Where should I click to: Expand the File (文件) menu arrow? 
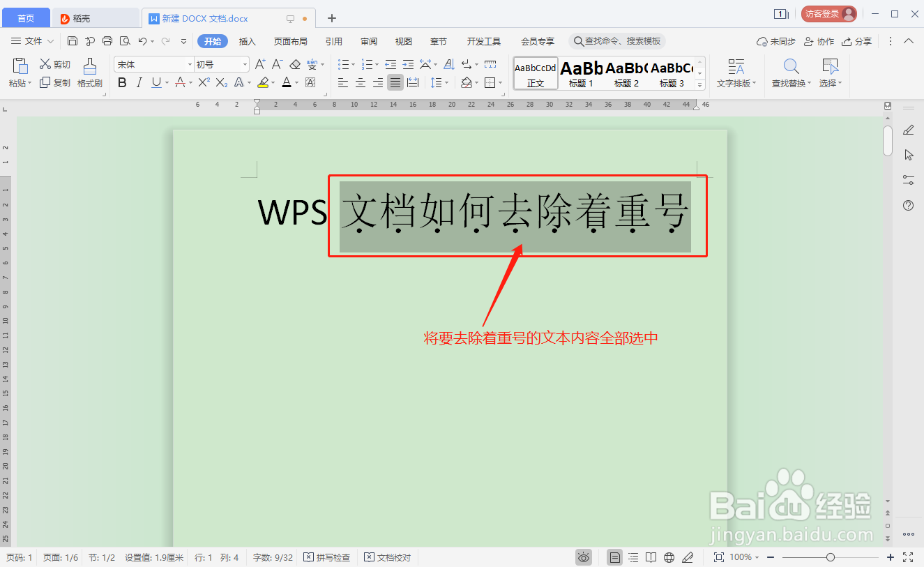(50, 42)
